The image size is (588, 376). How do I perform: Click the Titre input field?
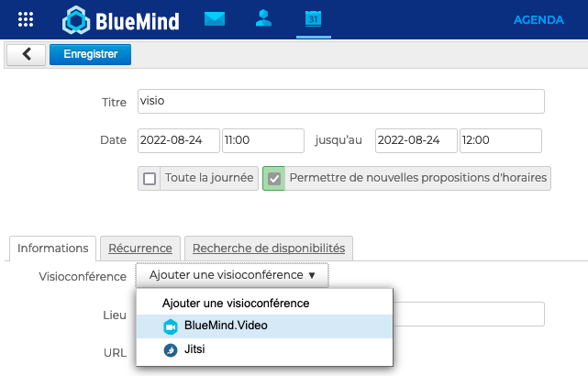click(x=339, y=101)
